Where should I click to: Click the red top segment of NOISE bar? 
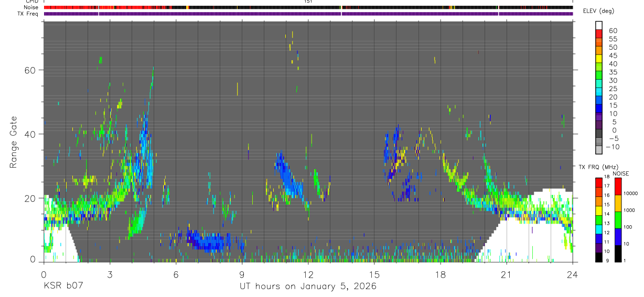(618, 186)
